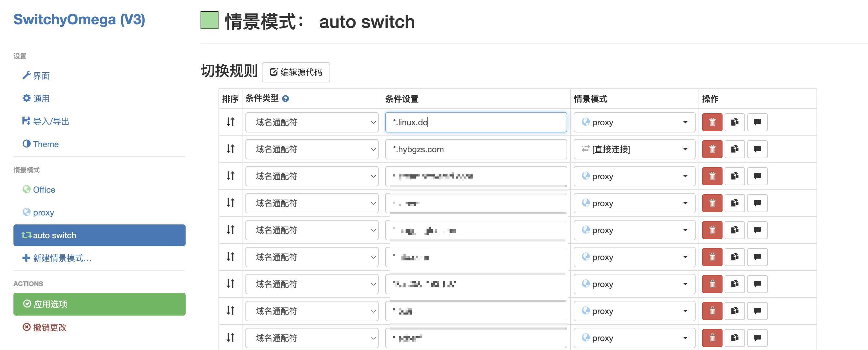Screen dimensions: 868x350
Task: Click sort handle of last visible row
Action: coord(230,337)
